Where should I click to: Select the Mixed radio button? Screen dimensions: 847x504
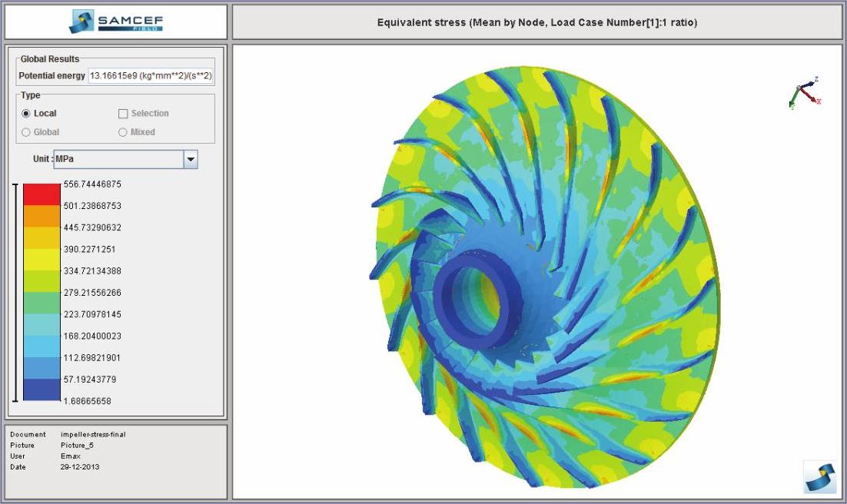coord(123,132)
